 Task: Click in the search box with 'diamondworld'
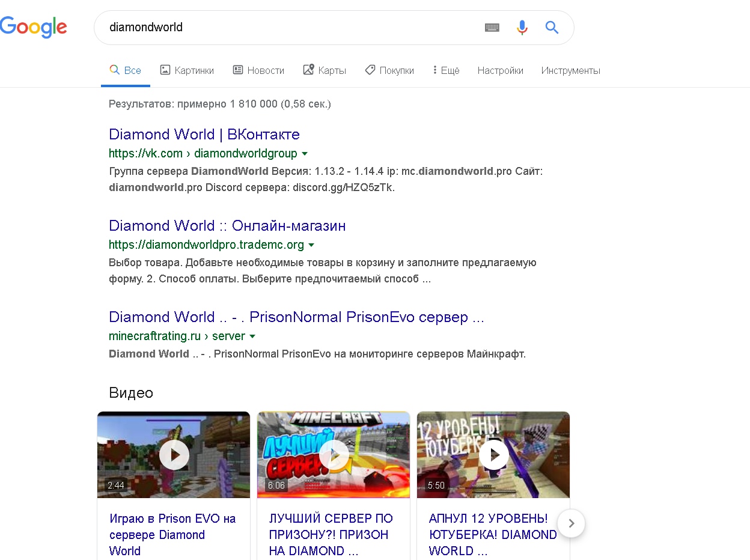[288, 28]
